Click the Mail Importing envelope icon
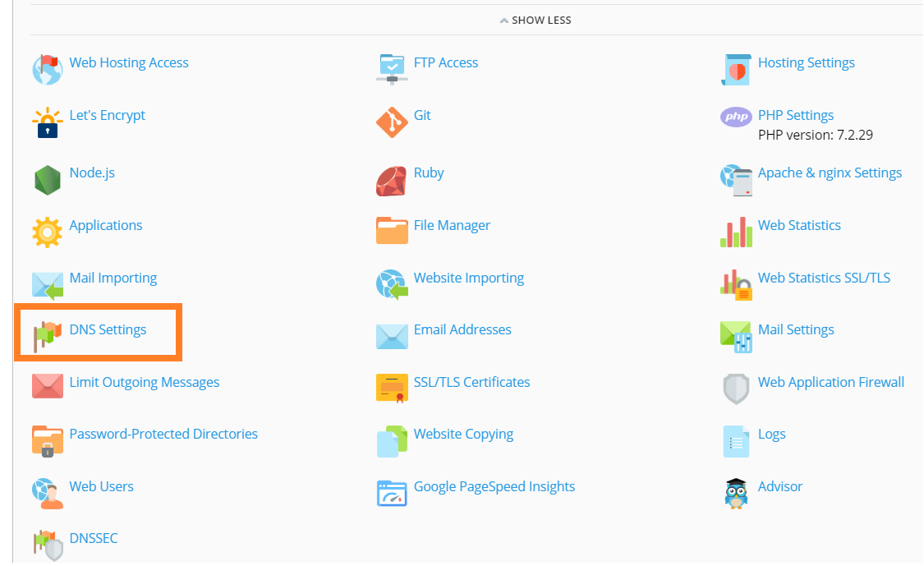The width and height of the screenshot is (924, 566). (47, 285)
